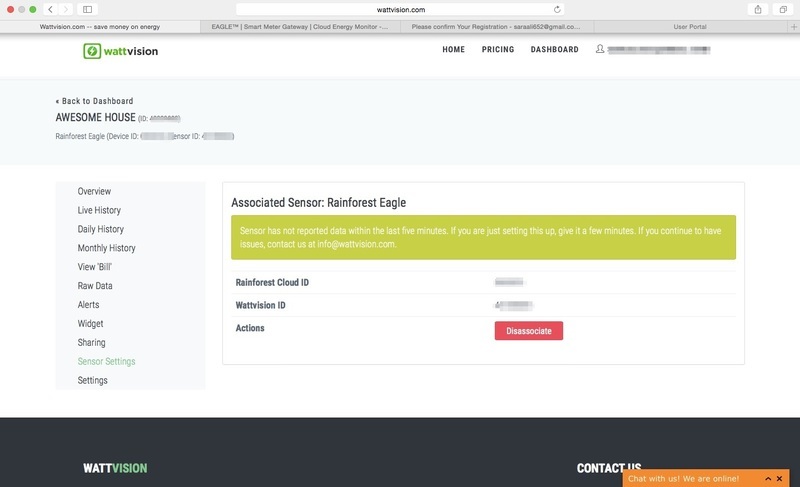Switch to the 'Please confirm Your Registration' tab

click(x=496, y=27)
